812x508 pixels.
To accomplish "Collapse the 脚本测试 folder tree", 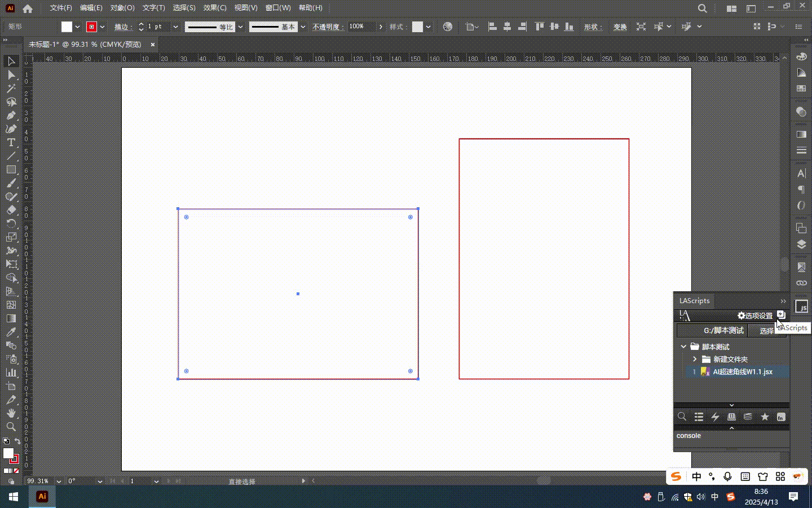I will point(683,347).
